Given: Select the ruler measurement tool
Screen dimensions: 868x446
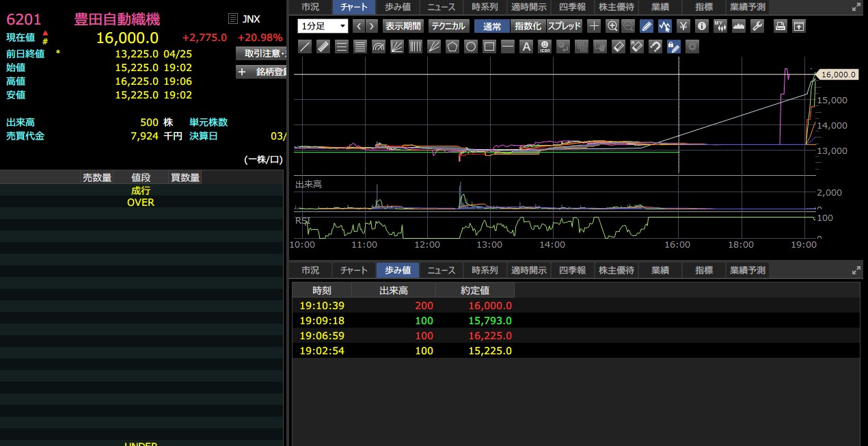Looking at the screenshot, I should [323, 47].
